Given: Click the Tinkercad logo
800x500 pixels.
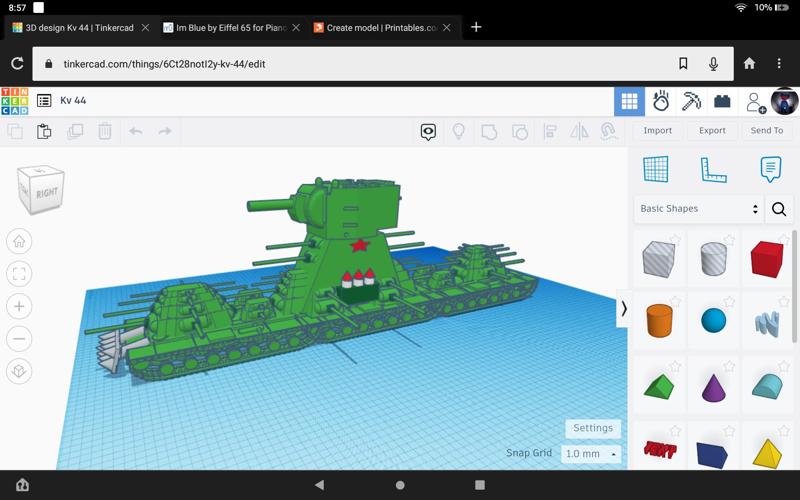Looking at the screenshot, I should (15, 101).
